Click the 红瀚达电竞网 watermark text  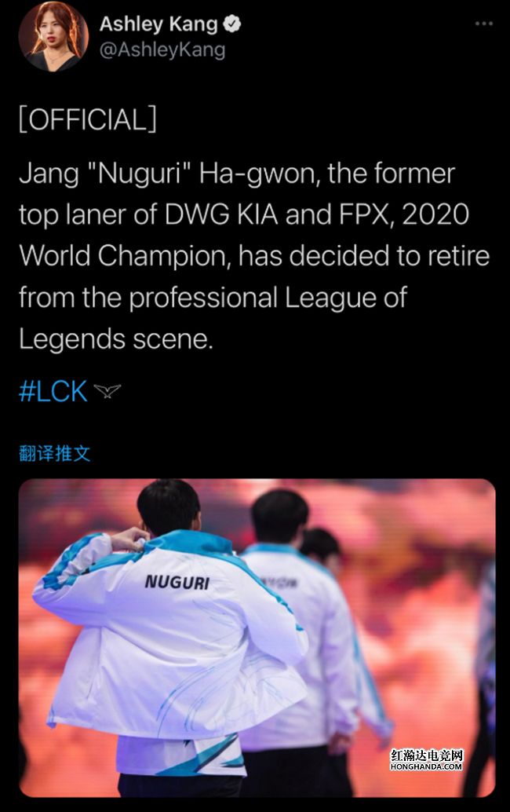point(427,755)
